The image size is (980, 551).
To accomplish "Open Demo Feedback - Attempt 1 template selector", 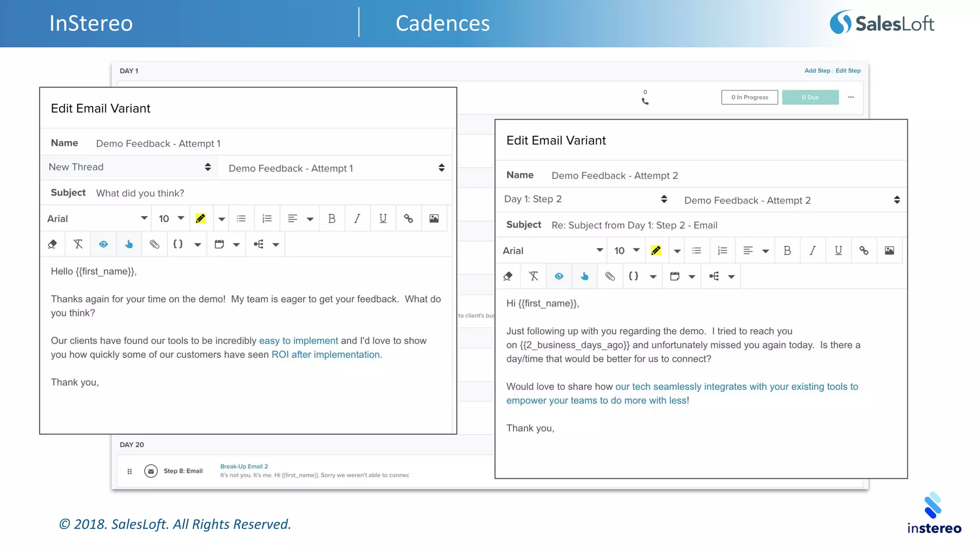I will (x=337, y=168).
